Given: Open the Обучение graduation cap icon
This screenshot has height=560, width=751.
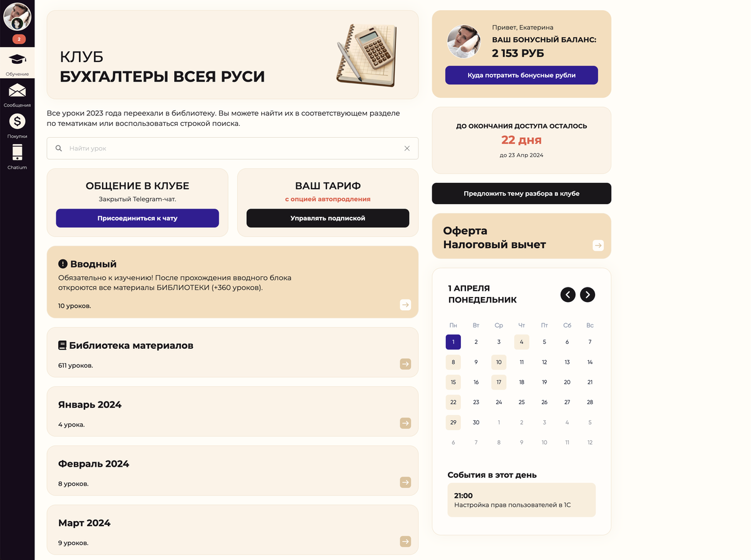Looking at the screenshot, I should tap(17, 60).
